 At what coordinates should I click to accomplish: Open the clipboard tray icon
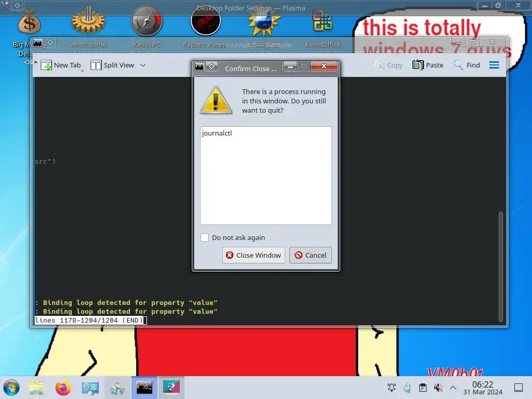click(x=423, y=388)
